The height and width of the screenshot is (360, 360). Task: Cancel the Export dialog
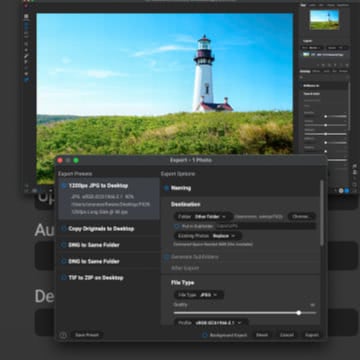click(x=287, y=335)
